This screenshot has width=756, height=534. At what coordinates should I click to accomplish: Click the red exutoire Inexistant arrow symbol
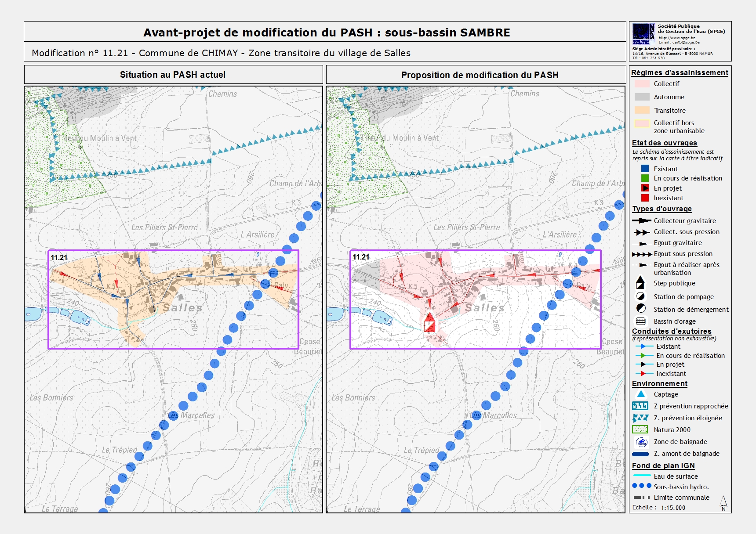pos(643,374)
